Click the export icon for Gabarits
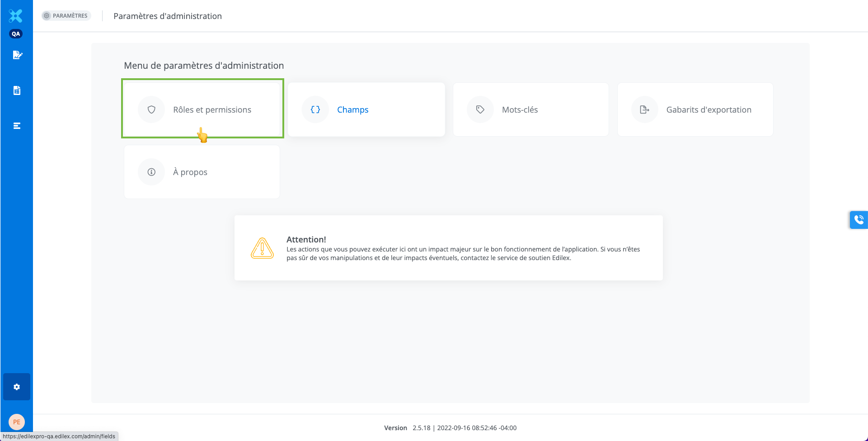This screenshot has width=868, height=441. coord(644,109)
